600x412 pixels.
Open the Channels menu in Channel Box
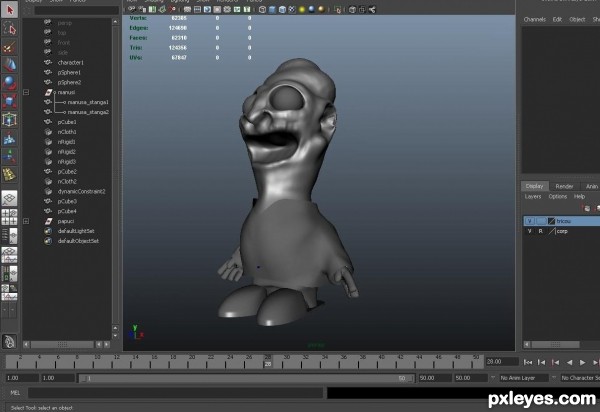[x=535, y=20]
